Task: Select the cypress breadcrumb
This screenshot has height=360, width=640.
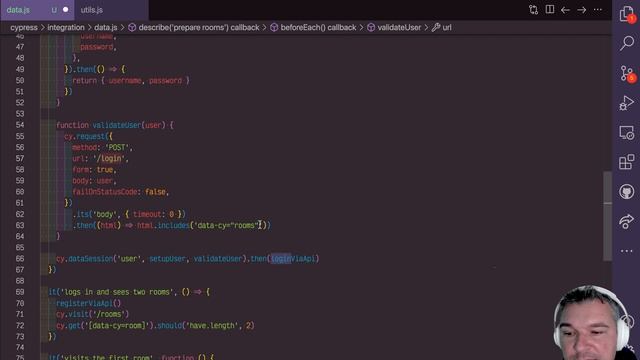Action: [24, 27]
